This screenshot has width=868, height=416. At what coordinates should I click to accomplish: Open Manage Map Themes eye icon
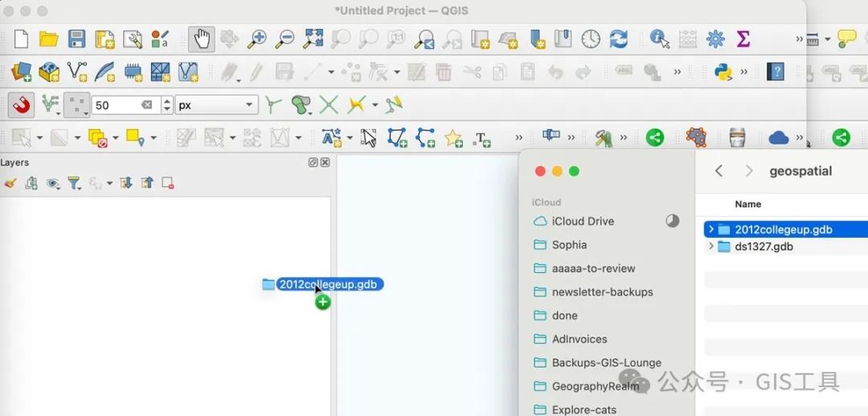(x=53, y=183)
